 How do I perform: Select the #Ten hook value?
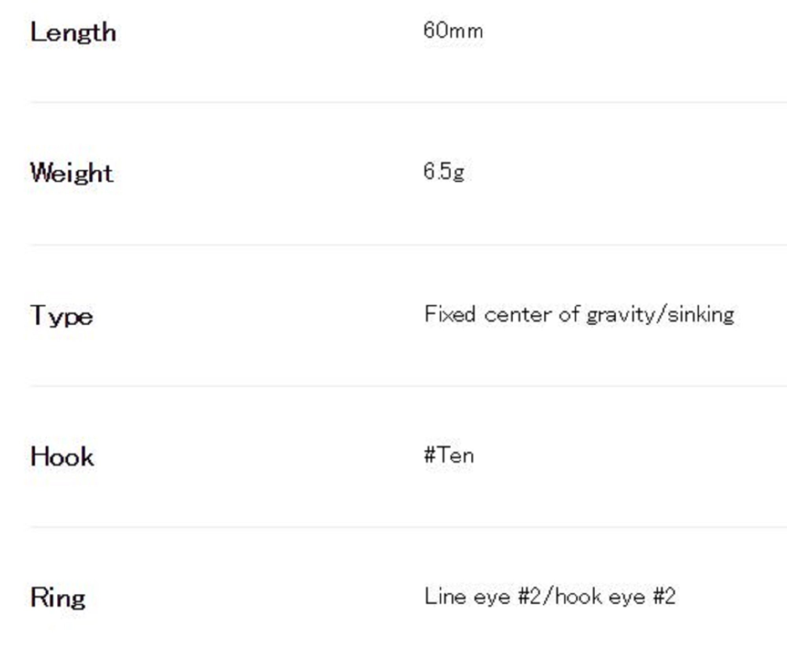pos(449,455)
